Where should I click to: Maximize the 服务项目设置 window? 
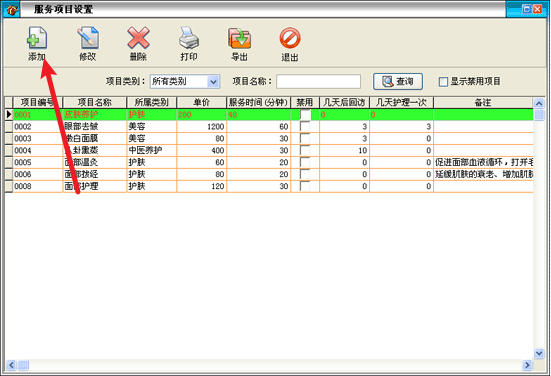[526, 9]
